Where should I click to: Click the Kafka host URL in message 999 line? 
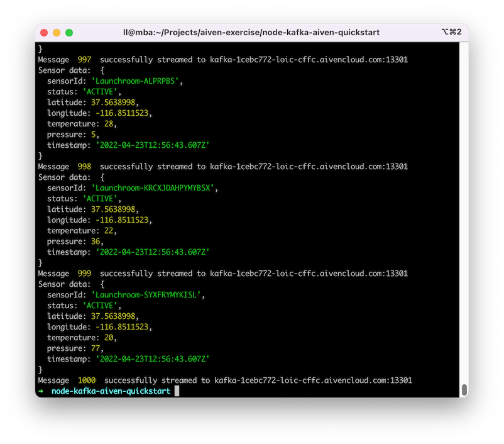(x=309, y=274)
